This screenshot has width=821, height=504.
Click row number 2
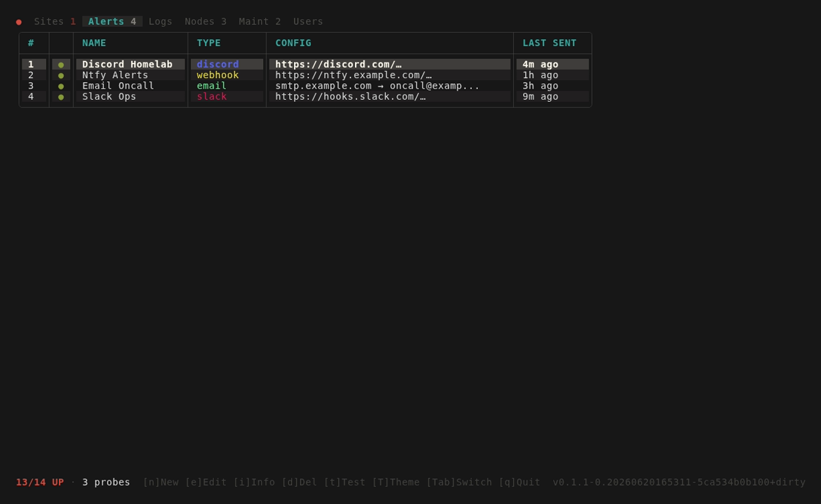pos(31,75)
